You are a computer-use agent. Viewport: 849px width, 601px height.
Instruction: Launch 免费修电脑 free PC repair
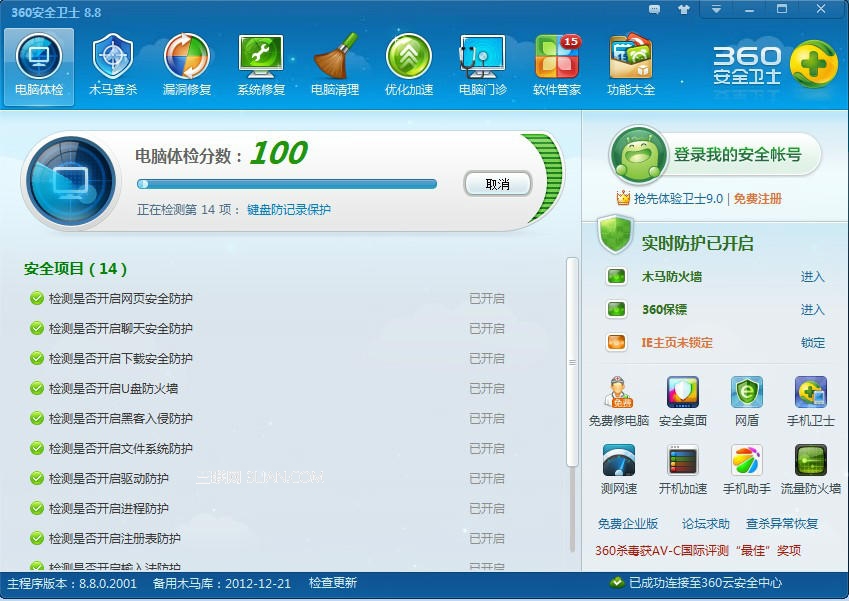(618, 398)
